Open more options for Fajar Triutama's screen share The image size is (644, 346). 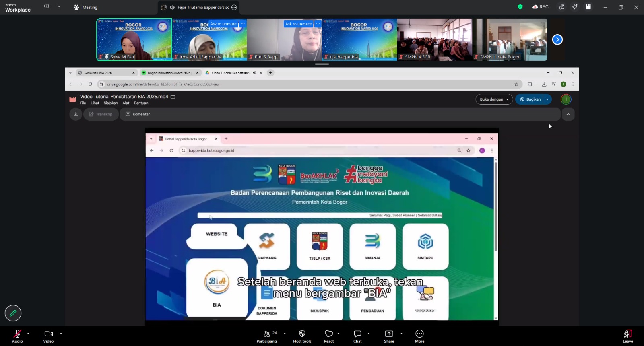(234, 7)
